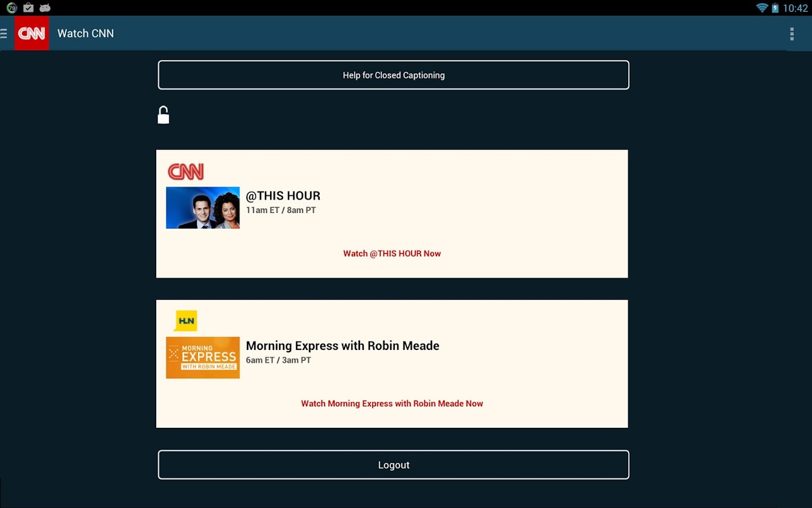The width and height of the screenshot is (812, 508).
Task: Click the Watch CNN title
Action: (85, 33)
